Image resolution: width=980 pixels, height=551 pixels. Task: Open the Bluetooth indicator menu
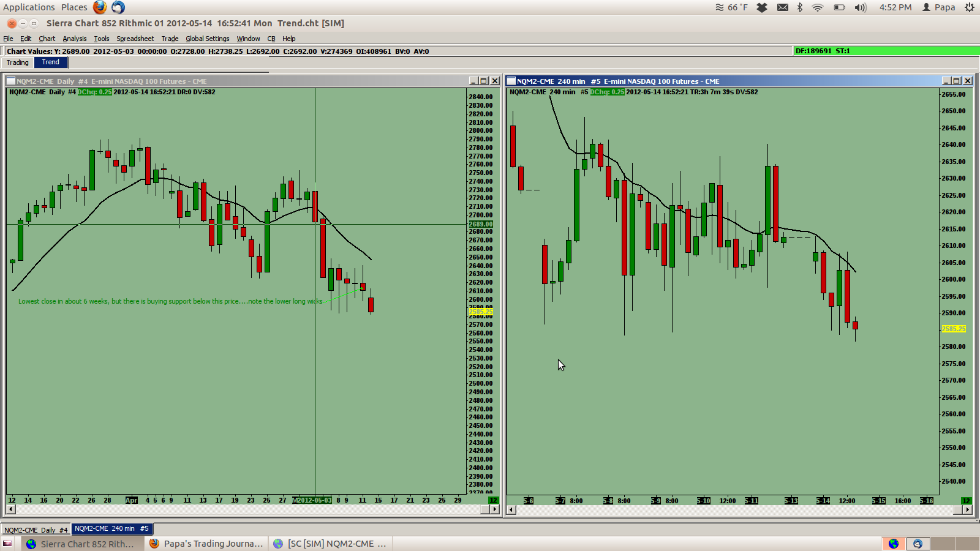tap(800, 7)
